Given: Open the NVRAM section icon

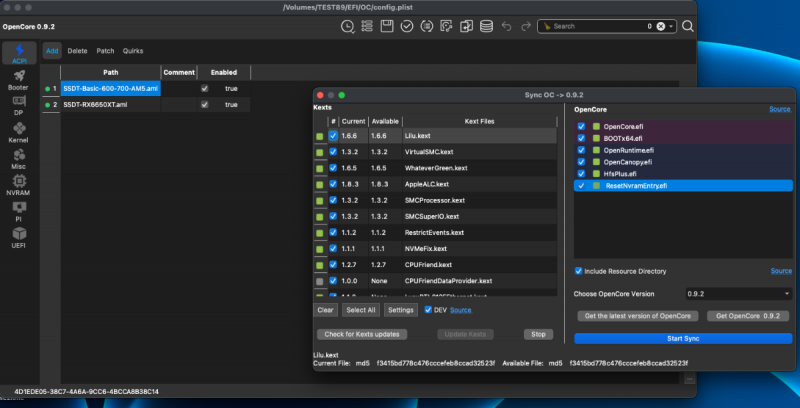Looking at the screenshot, I should pos(17,185).
